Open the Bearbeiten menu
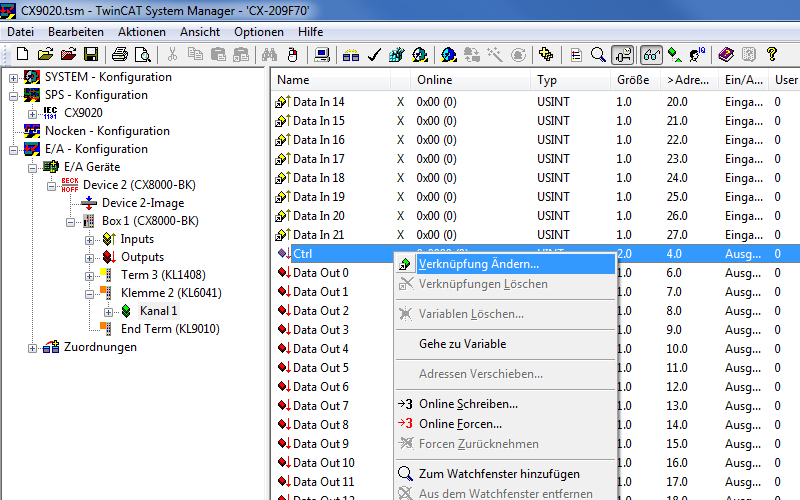Image resolution: width=800 pixels, height=500 pixels. (x=76, y=32)
